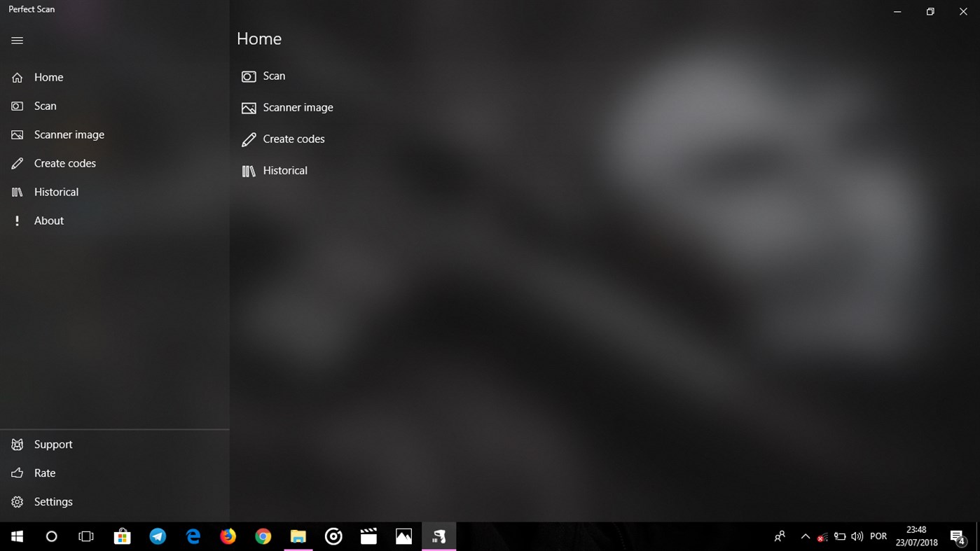
Task: Click the Perfect Scan taskbar icon
Action: tap(439, 536)
